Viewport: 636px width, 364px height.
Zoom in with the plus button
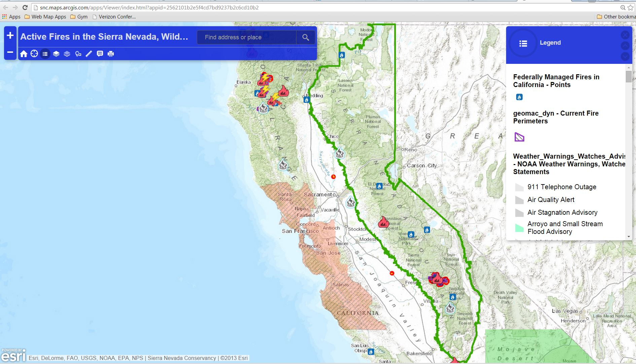(10, 35)
